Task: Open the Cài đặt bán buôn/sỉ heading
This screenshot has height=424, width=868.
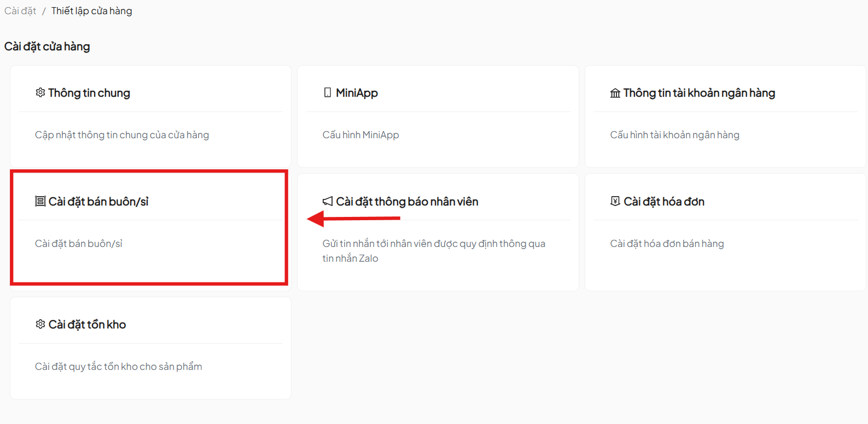Action: tap(98, 202)
